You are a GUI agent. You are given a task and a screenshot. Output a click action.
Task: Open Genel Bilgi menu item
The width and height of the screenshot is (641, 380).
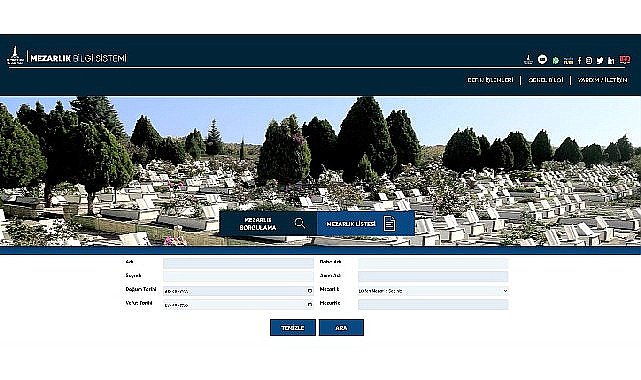[546, 80]
